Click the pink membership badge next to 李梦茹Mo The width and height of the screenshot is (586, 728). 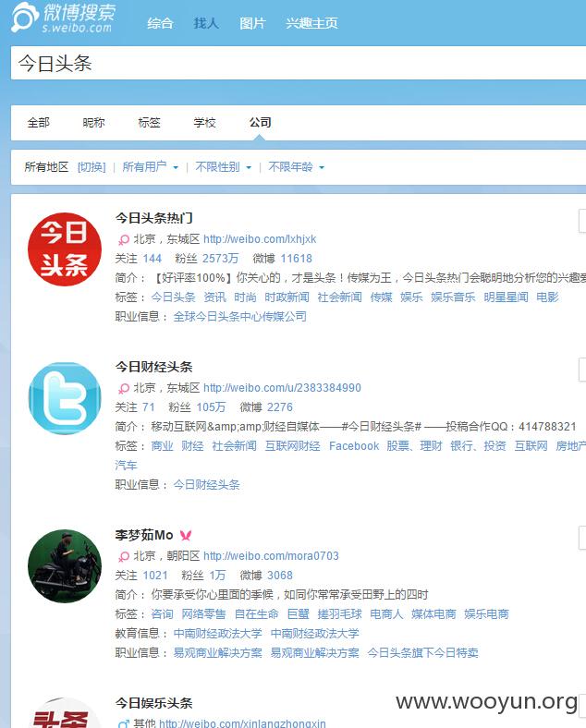tap(186, 535)
